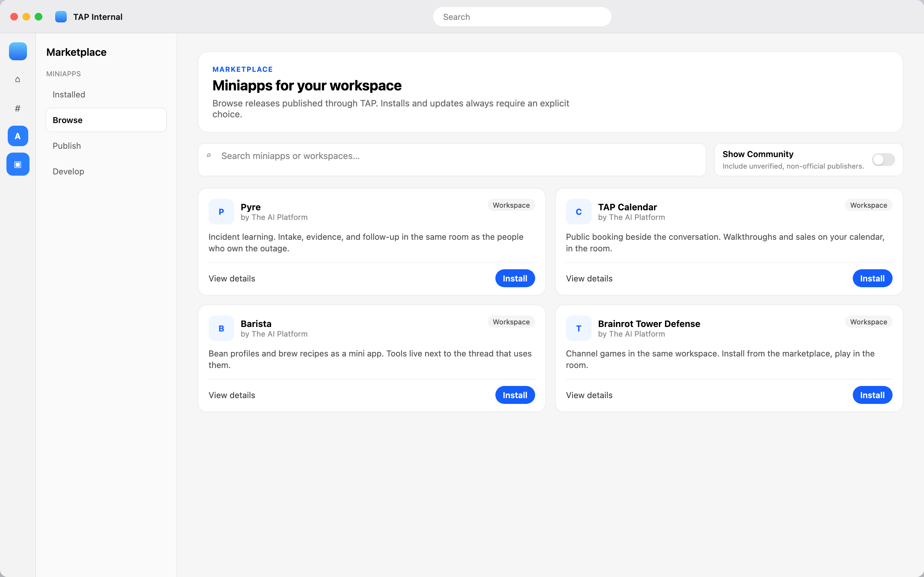Click the Pyre 'P' app icon
Viewport: 924px width, 577px height.
pos(221,212)
